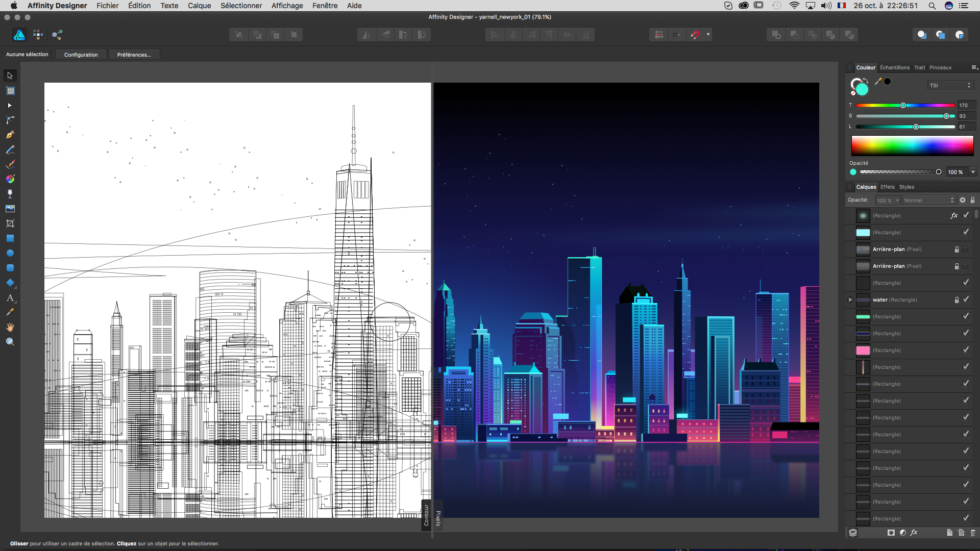Switch to the Pixel persona icon
980x551 pixels.
[x=38, y=35]
